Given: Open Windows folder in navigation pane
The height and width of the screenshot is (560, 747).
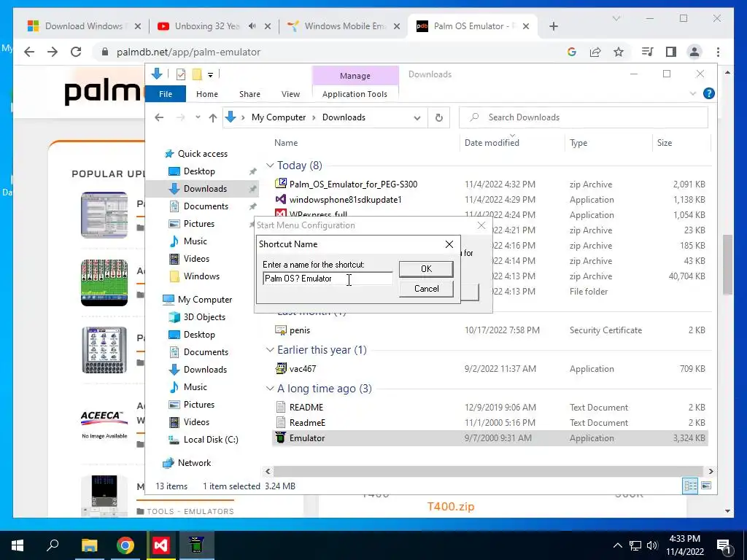Looking at the screenshot, I should (201, 276).
